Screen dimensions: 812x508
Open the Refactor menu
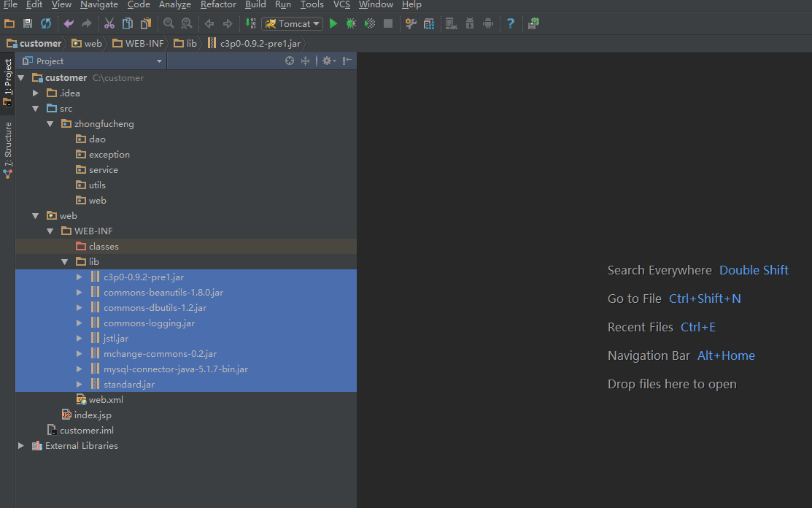[x=218, y=4]
